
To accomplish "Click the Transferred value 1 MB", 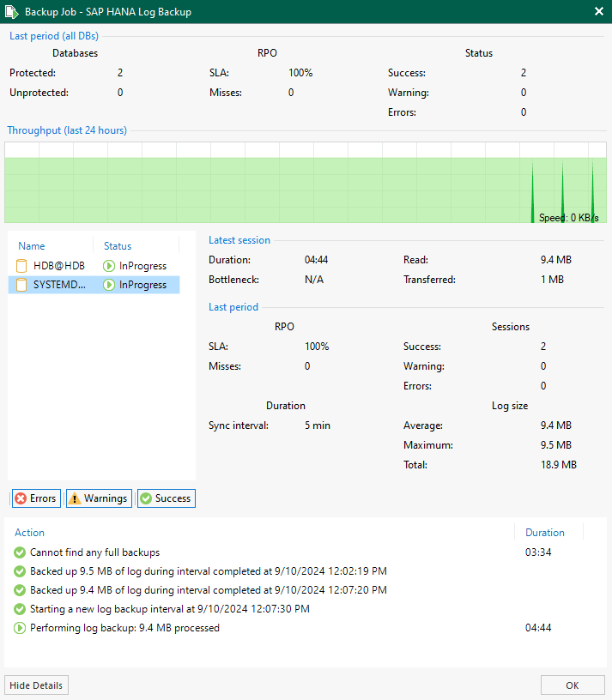I will coord(552,280).
